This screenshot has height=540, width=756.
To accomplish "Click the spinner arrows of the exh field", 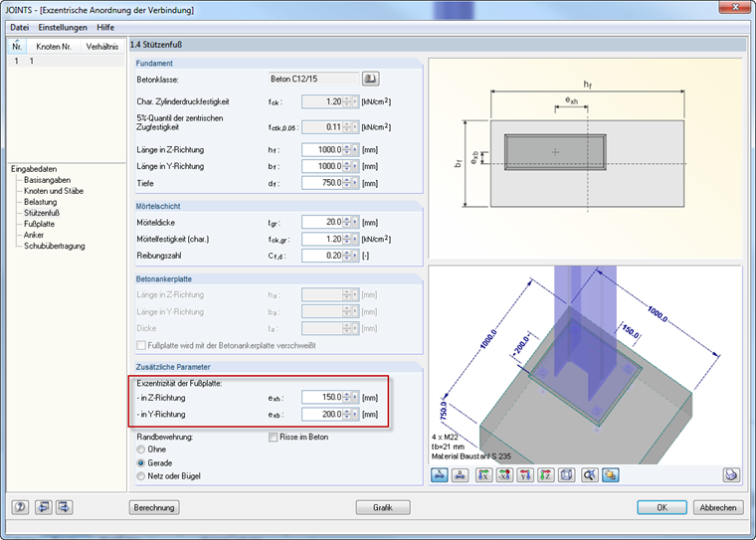I will tap(346, 397).
